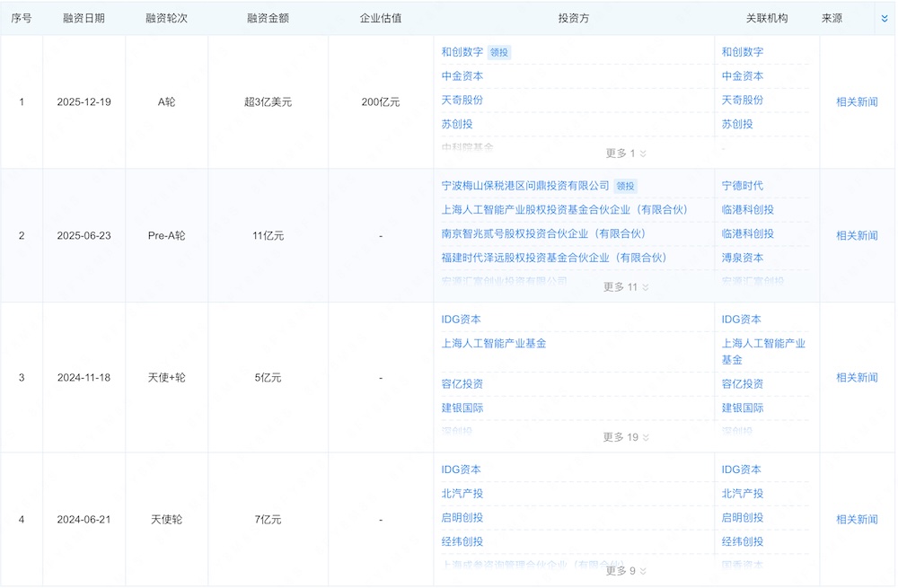
Task: Select the date cell 2025-12-19
Action: click(84, 102)
